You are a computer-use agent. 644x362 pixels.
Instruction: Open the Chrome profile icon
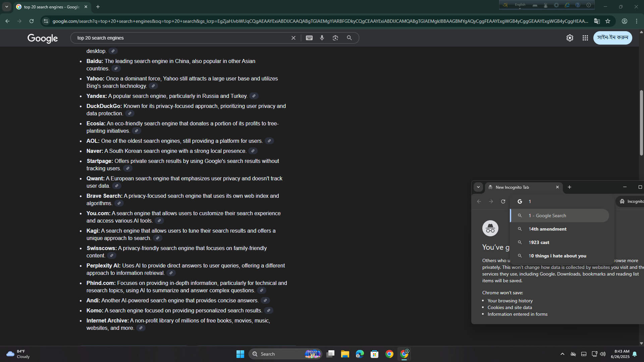(x=625, y=21)
